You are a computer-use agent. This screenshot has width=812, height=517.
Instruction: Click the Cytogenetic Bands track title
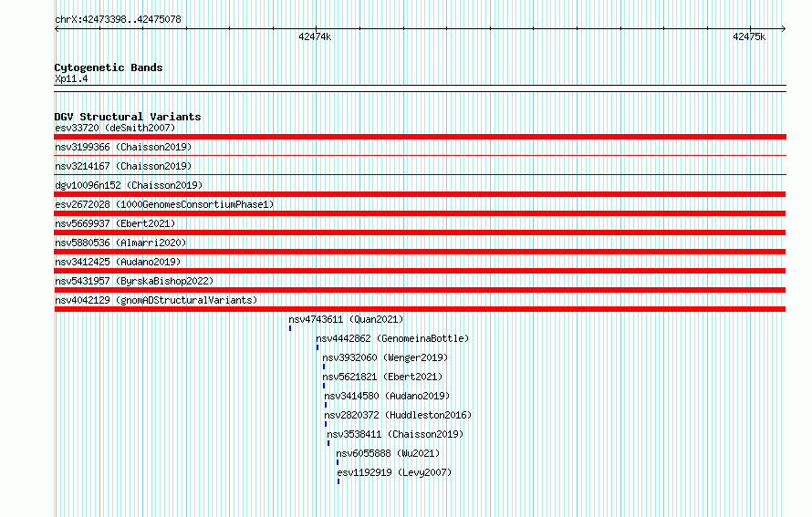(x=109, y=67)
